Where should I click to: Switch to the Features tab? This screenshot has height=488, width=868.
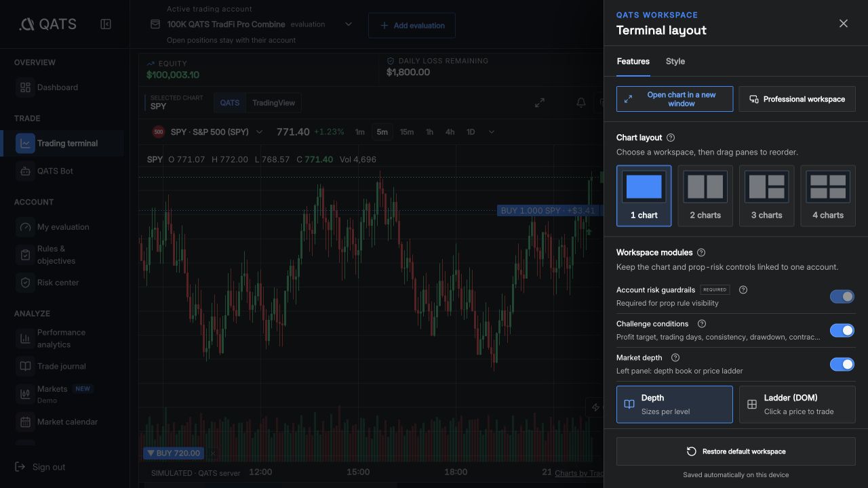click(x=633, y=61)
